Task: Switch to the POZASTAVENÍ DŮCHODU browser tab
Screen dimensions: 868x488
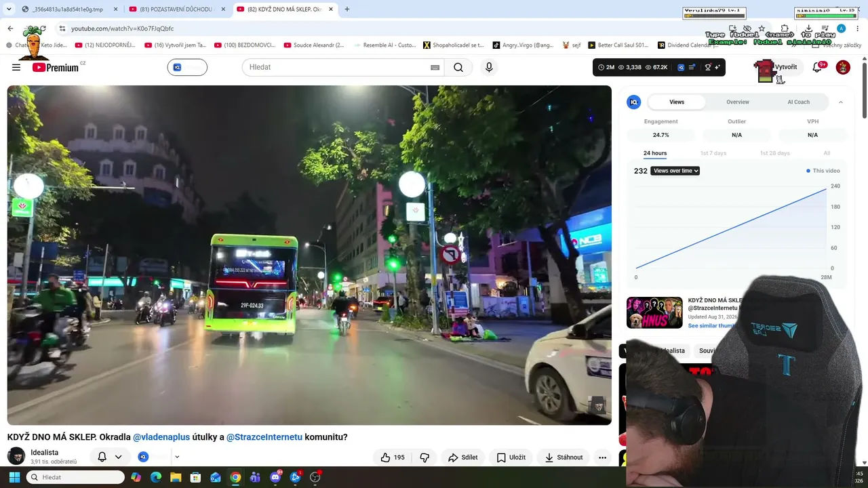Action: 176,9
